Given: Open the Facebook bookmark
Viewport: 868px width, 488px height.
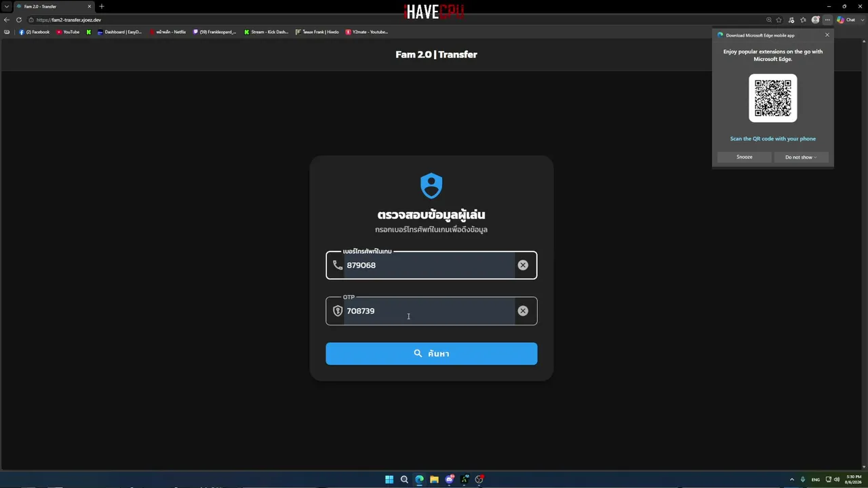Looking at the screenshot, I should coord(35,32).
